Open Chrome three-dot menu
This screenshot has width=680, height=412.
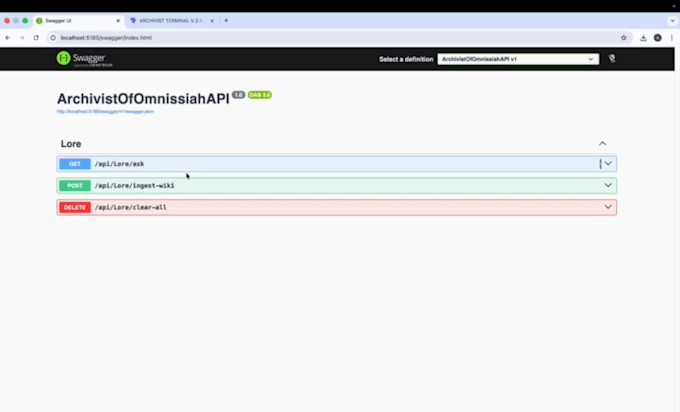coord(672,38)
